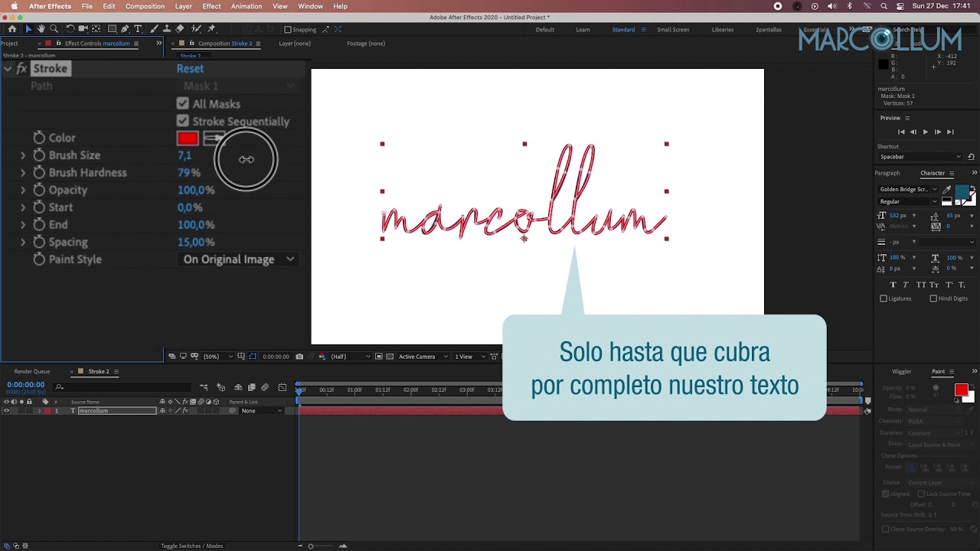This screenshot has height=551, width=980.
Task: Click Character fill color swatch
Action: pos(960,193)
